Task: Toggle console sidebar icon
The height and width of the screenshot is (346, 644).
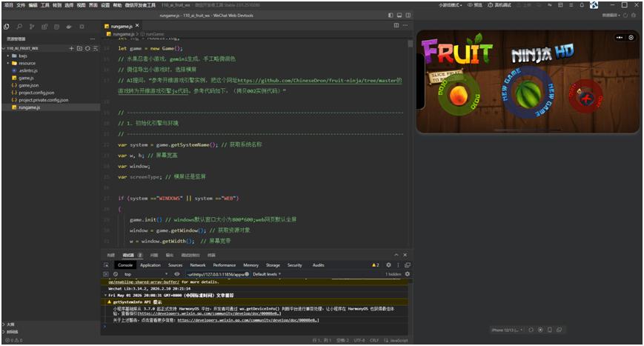Action: tap(106, 274)
